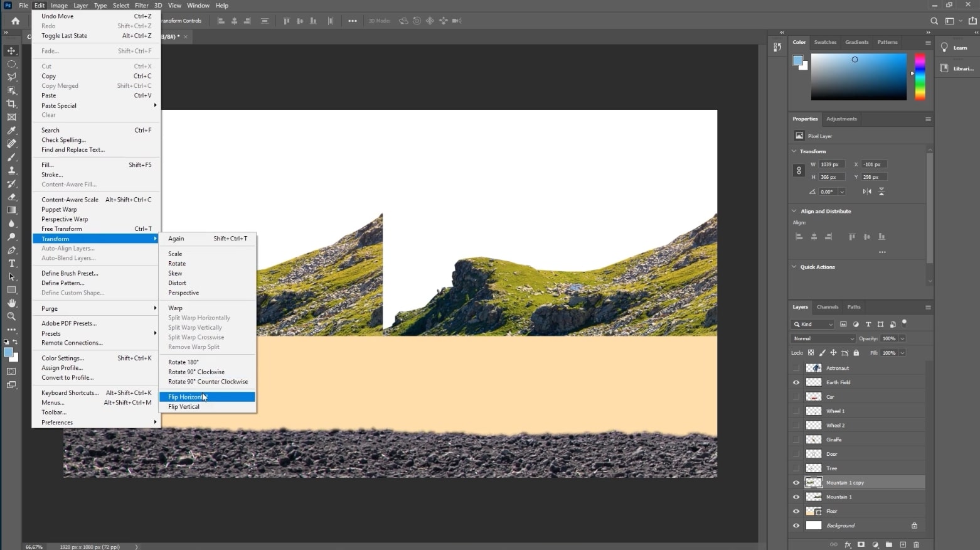The width and height of the screenshot is (980, 550).
Task: Show the Giraffe layer
Action: 796,439
